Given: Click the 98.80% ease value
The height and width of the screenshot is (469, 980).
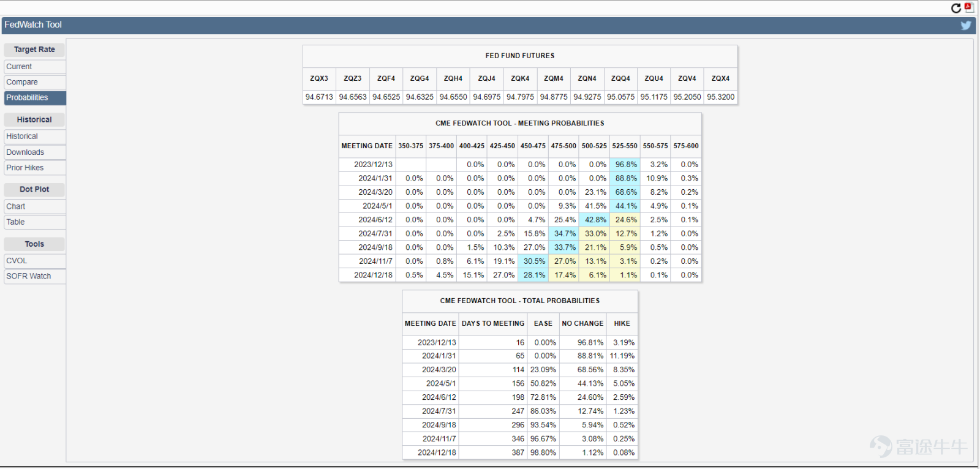Looking at the screenshot, I should coord(543,453).
